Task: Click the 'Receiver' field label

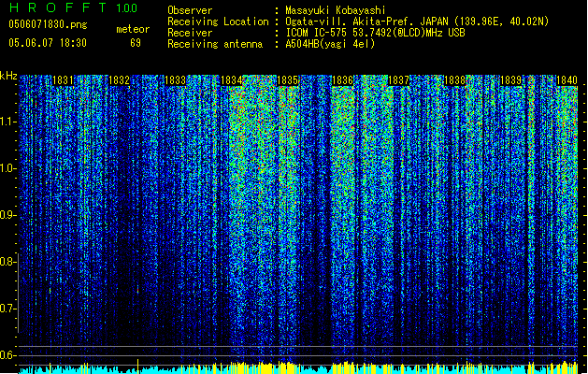Action: tap(190, 33)
